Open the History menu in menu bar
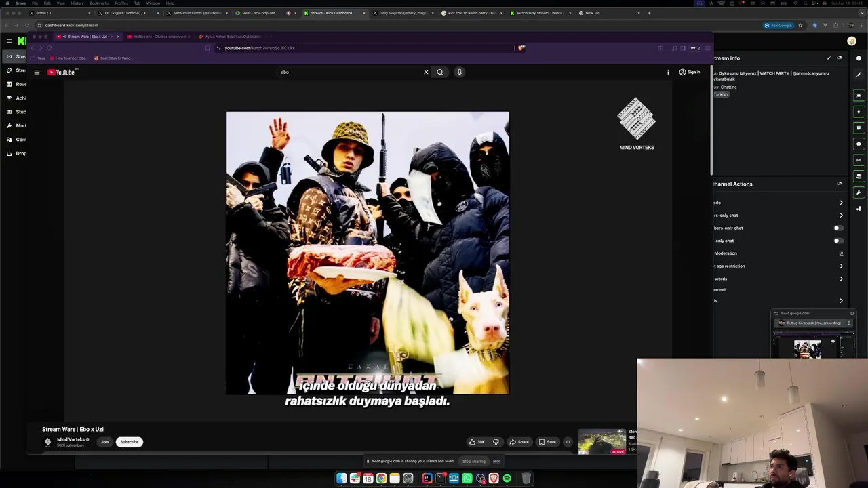Viewport: 868px width, 488px height. click(77, 3)
